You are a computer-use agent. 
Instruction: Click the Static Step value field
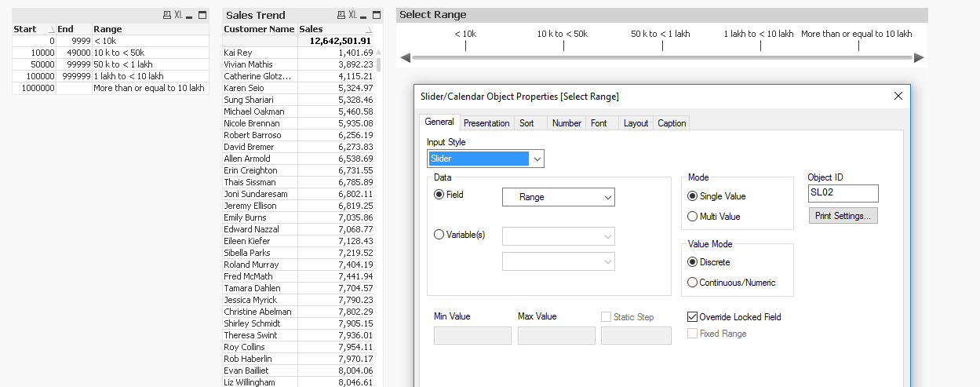[636, 335]
